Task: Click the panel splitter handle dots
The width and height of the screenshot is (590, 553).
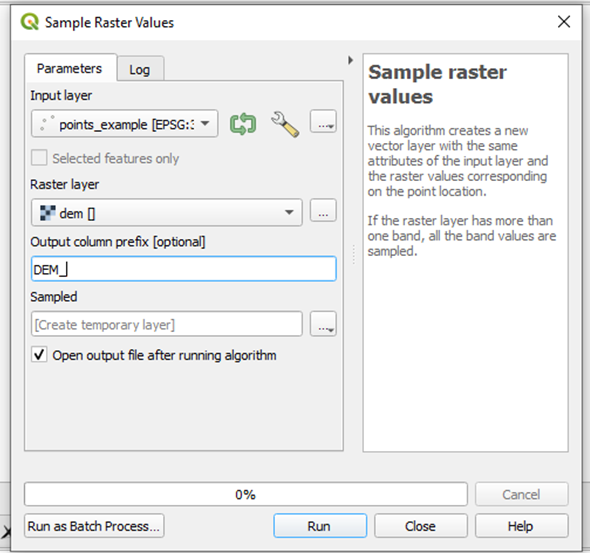Action: (353, 254)
